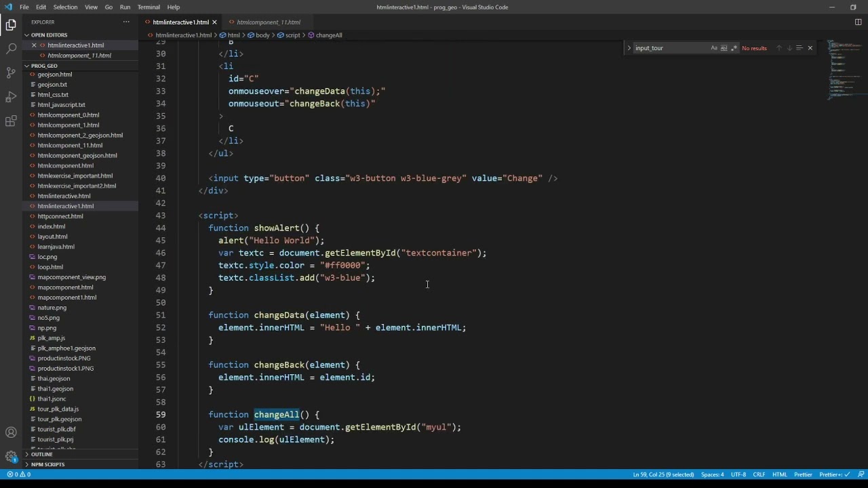Show errors and warnings in status bar

pos(18,474)
